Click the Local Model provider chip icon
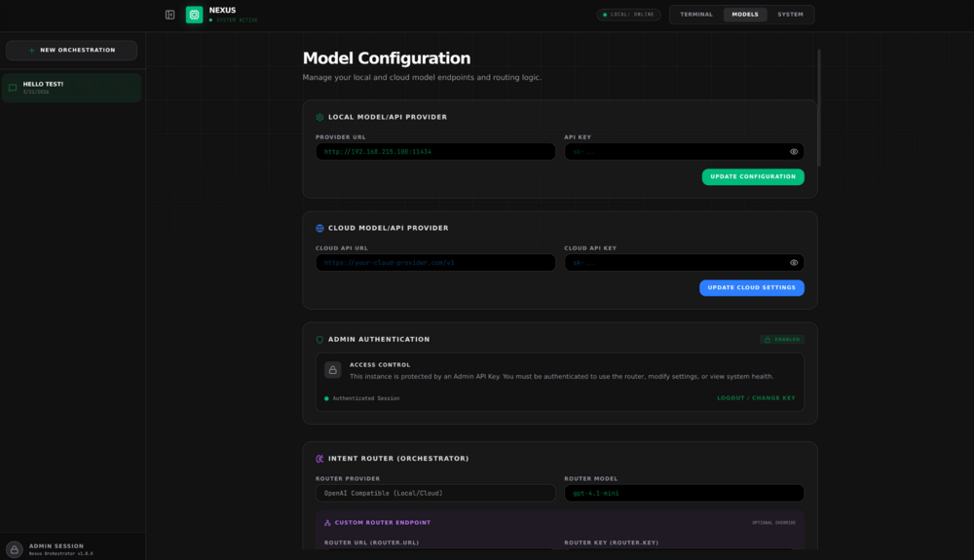The width and height of the screenshot is (974, 560). 319,117
